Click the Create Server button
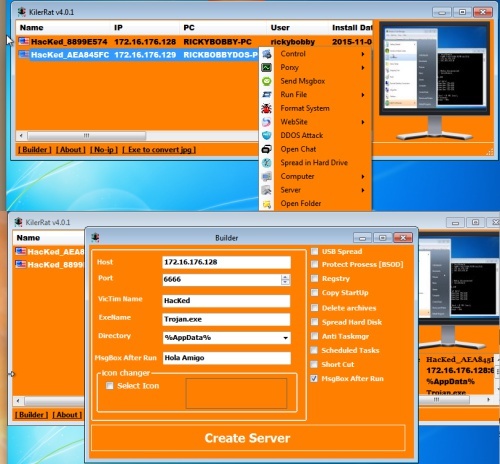The image size is (500, 464). [248, 438]
